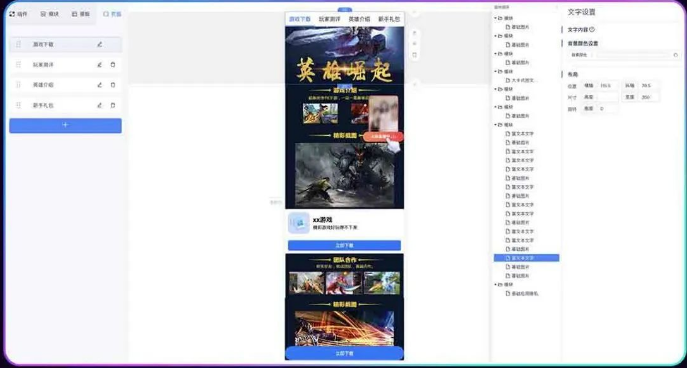Click the rounded 立即下载 button at preview bottom
The width and height of the screenshot is (687, 368).
point(344,353)
